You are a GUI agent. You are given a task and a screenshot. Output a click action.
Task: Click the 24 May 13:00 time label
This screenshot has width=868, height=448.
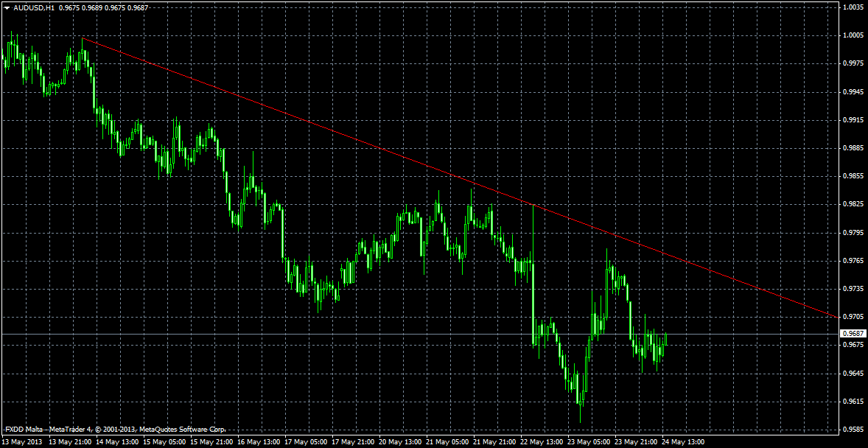pyautogui.click(x=682, y=442)
